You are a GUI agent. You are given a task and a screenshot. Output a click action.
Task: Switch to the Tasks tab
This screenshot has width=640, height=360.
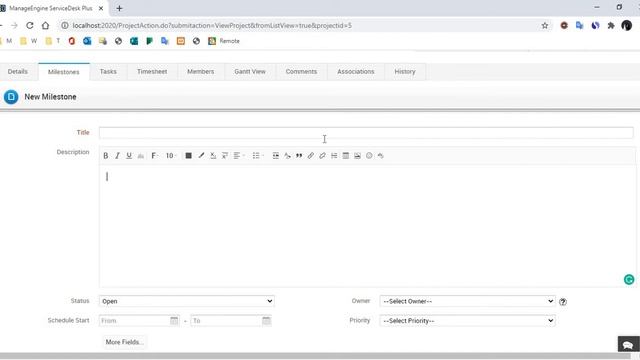108,71
